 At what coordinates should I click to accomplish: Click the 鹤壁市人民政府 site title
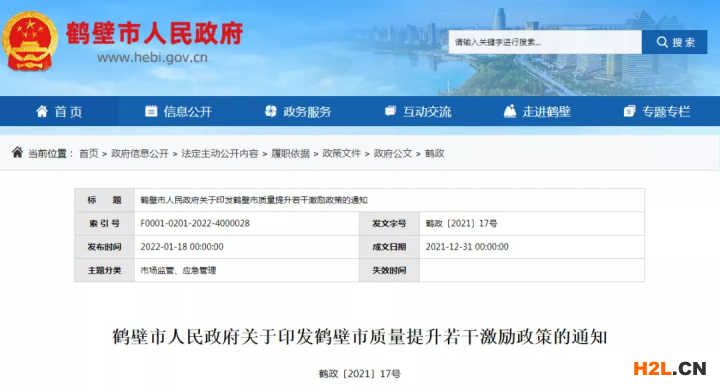click(154, 33)
